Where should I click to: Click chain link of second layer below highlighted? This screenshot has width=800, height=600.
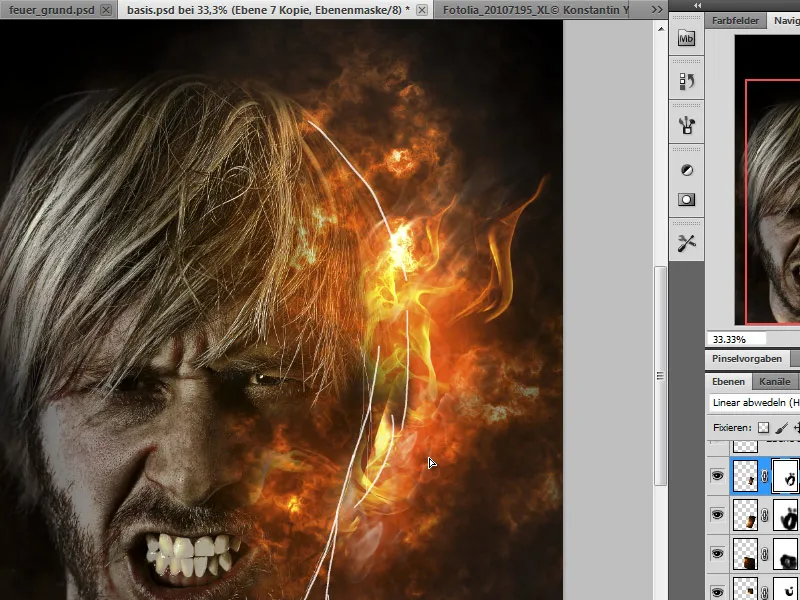click(765, 554)
